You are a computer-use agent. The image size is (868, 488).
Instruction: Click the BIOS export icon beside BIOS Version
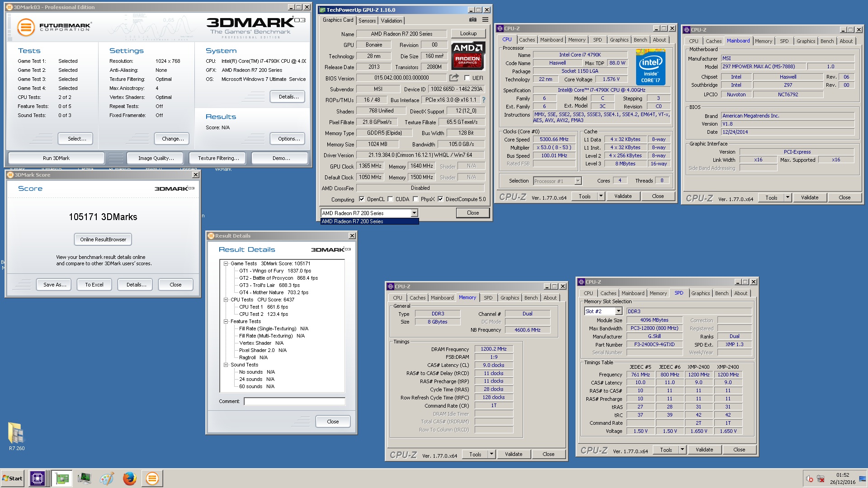[454, 78]
